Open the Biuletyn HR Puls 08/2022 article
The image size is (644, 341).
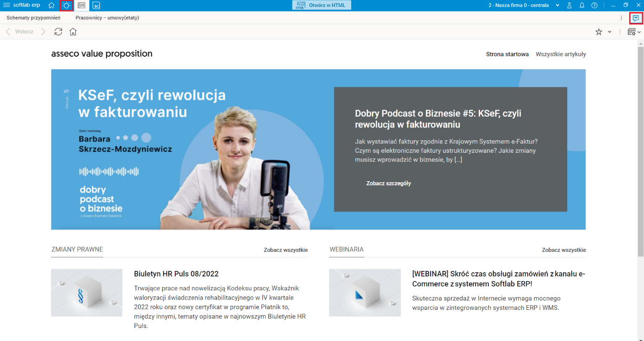(x=176, y=274)
